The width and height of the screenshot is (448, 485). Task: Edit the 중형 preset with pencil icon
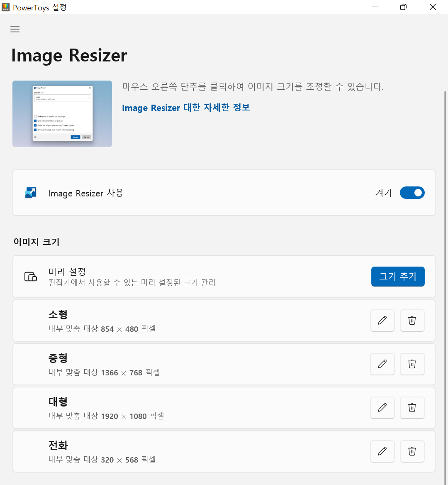382,364
